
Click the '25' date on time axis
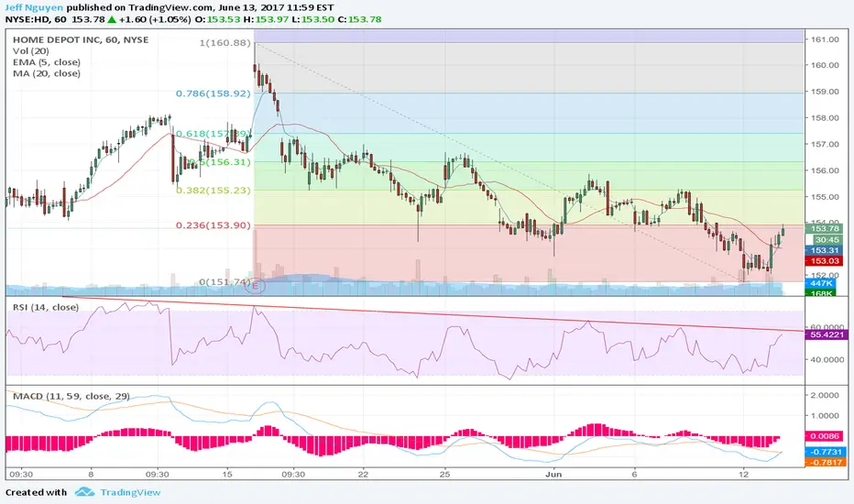pyautogui.click(x=445, y=474)
